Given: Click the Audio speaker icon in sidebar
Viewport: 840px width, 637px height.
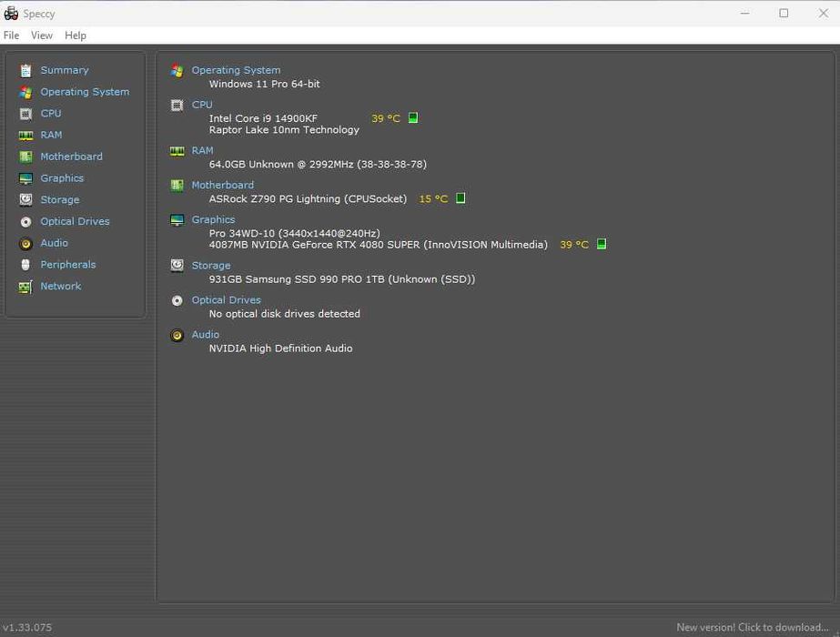Looking at the screenshot, I should click(25, 244).
